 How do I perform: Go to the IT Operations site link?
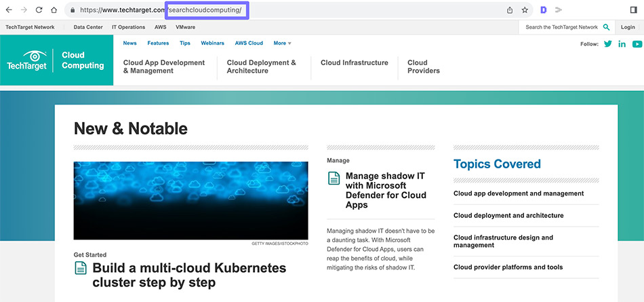pyautogui.click(x=129, y=27)
